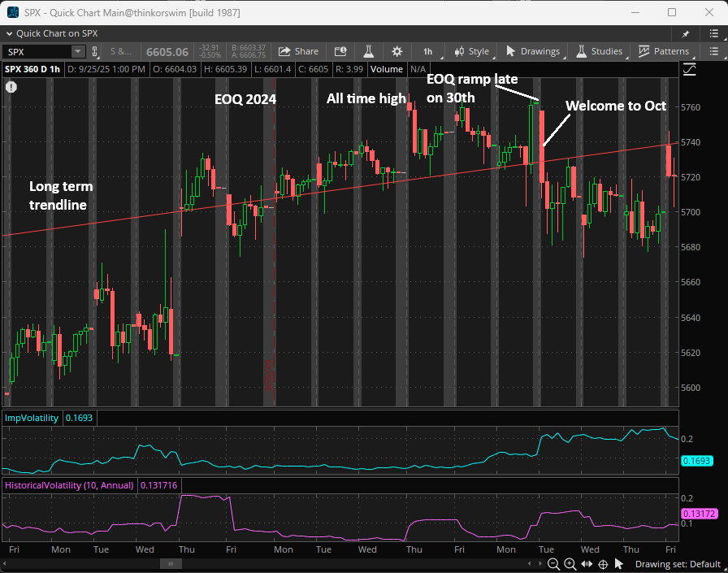The width and height of the screenshot is (728, 573).
Task: Click the ImpVolatility 0.1693 value in study header
Action: click(x=79, y=418)
